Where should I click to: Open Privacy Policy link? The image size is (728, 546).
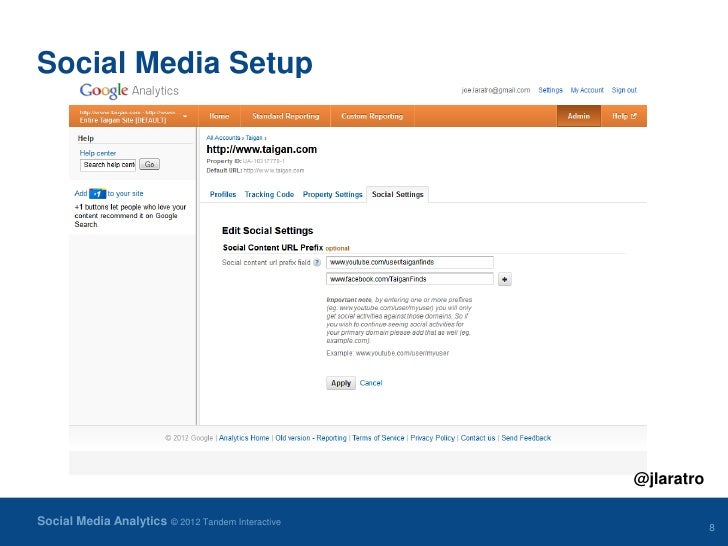[x=432, y=438]
